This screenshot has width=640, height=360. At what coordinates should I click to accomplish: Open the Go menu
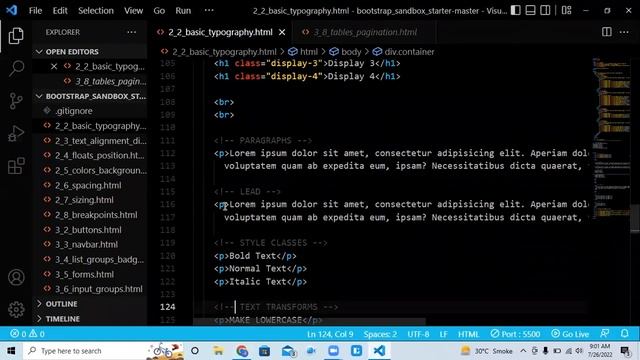point(159,11)
